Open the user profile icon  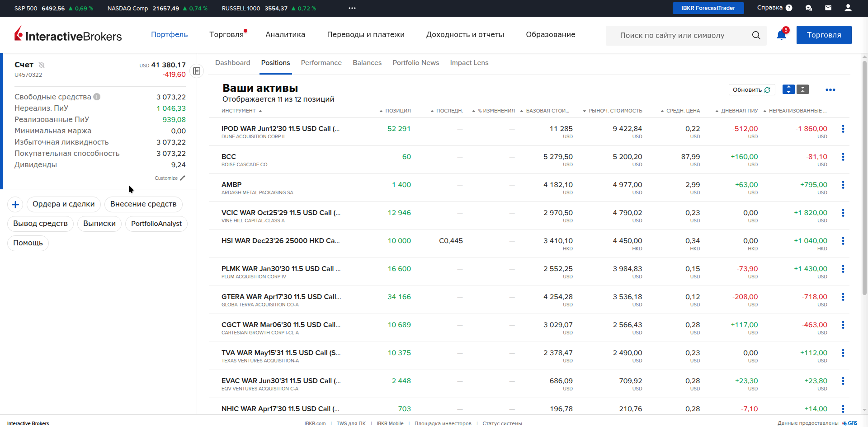coord(848,8)
